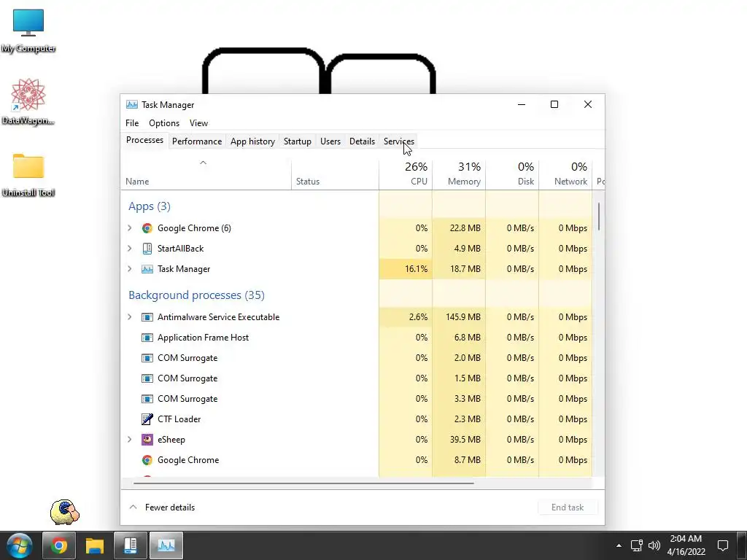Click the Show desktop strip at taskbar end
Screen dimensions: 747x560
pos(741,545)
